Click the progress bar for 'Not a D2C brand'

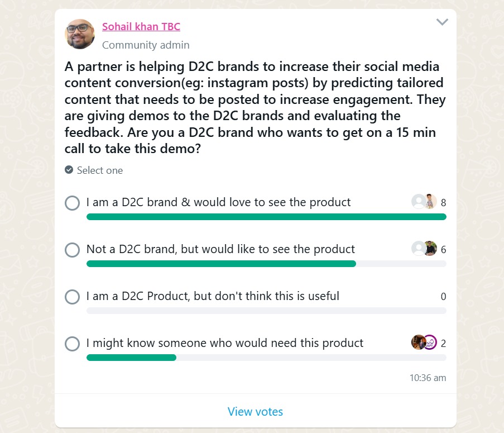266,264
